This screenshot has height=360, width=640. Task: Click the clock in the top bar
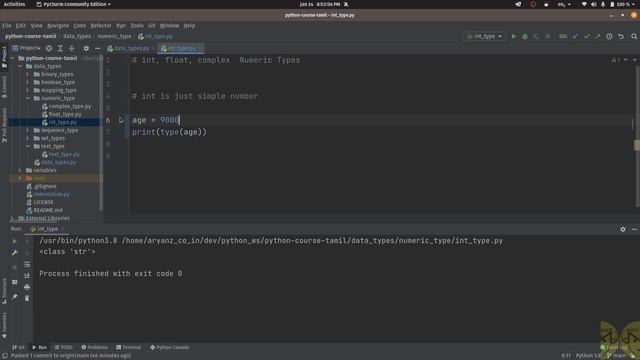[320, 4]
